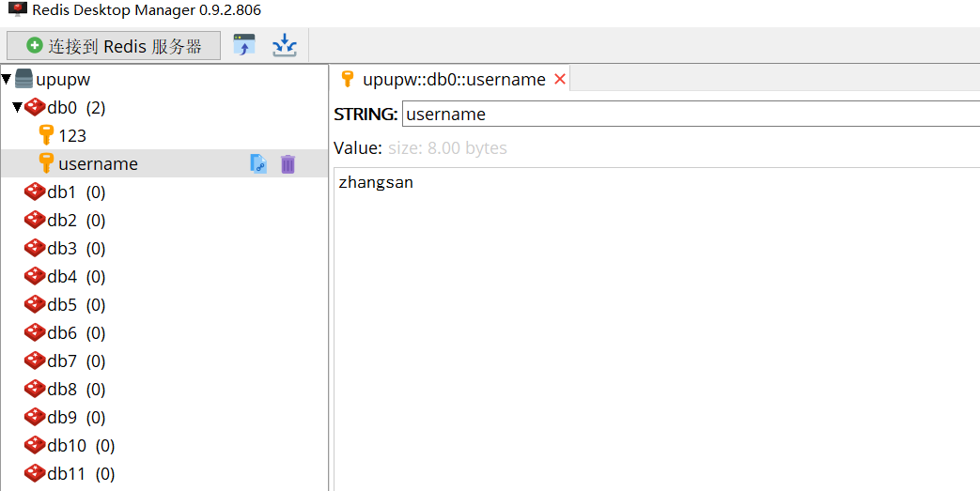Select the username key in tree
This screenshot has width=980, height=491.
point(98,164)
